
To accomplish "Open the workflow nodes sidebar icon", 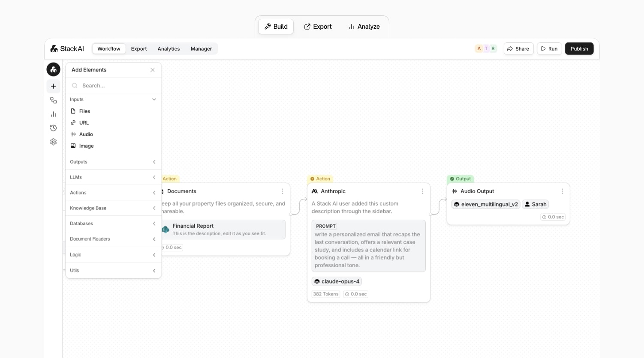I will pyautogui.click(x=53, y=100).
